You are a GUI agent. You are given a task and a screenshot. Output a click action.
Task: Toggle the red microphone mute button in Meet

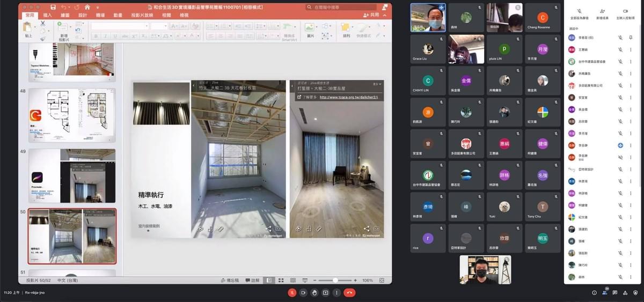click(292, 292)
